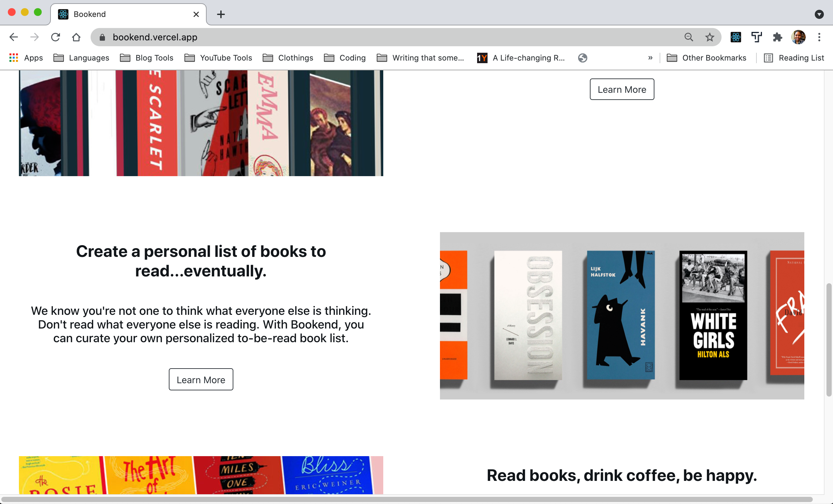Click the macOS minimize yellow button
The image size is (833, 504).
25,12
